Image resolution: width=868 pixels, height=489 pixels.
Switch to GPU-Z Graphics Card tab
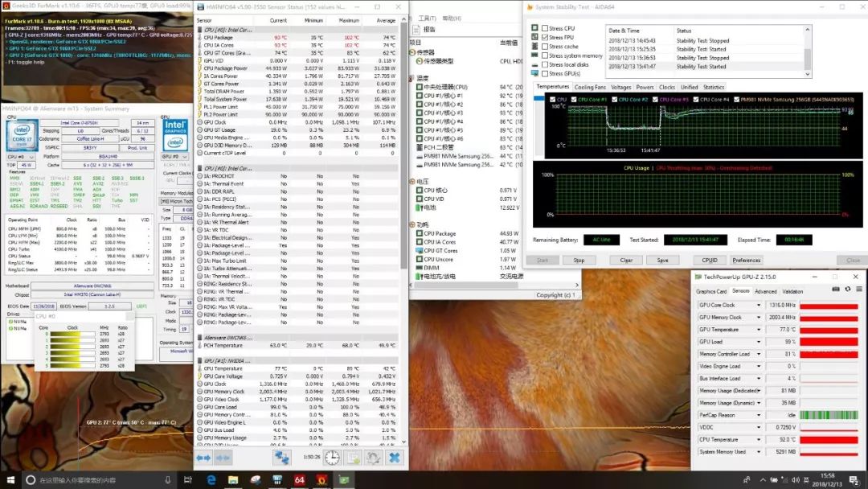(x=711, y=291)
